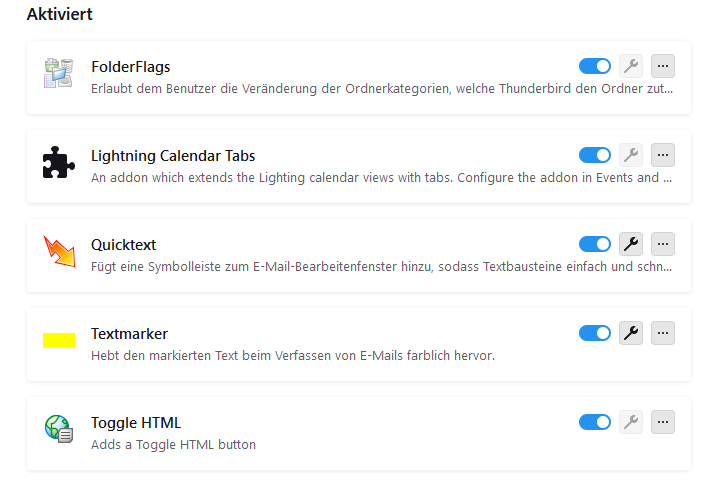Disable the FolderFlags add-on toggle
The height and width of the screenshot is (481, 711).
click(x=595, y=66)
